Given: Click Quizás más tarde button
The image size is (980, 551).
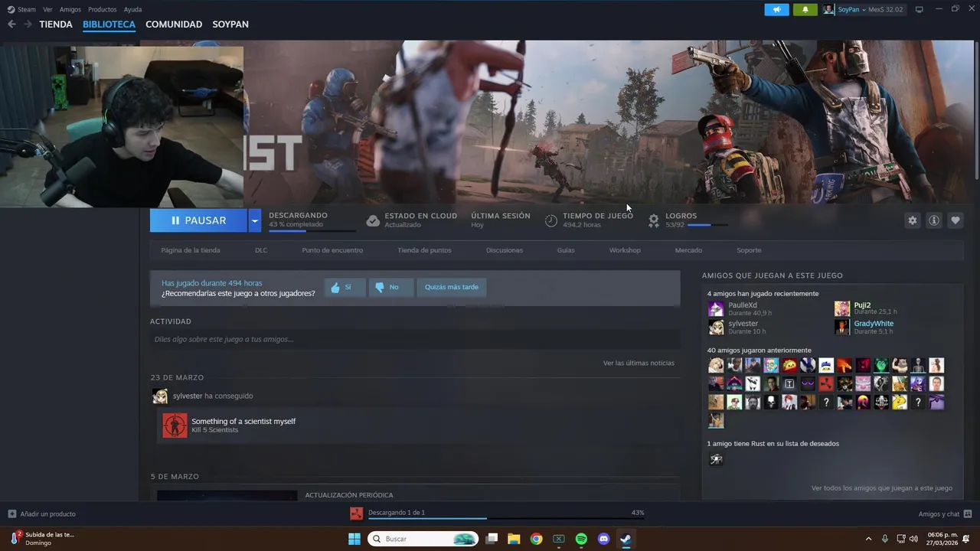Looking at the screenshot, I should pyautogui.click(x=452, y=287).
